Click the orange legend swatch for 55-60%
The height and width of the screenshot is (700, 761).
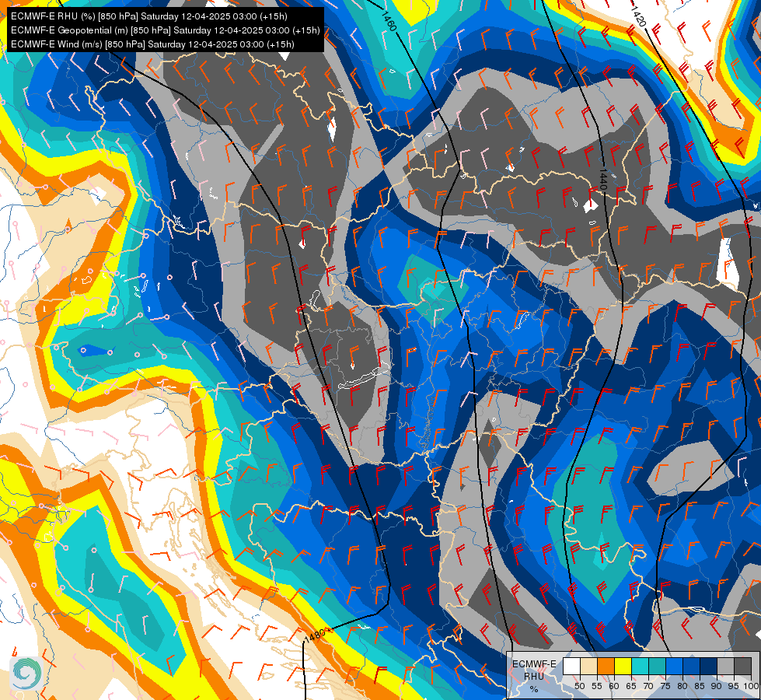606,666
